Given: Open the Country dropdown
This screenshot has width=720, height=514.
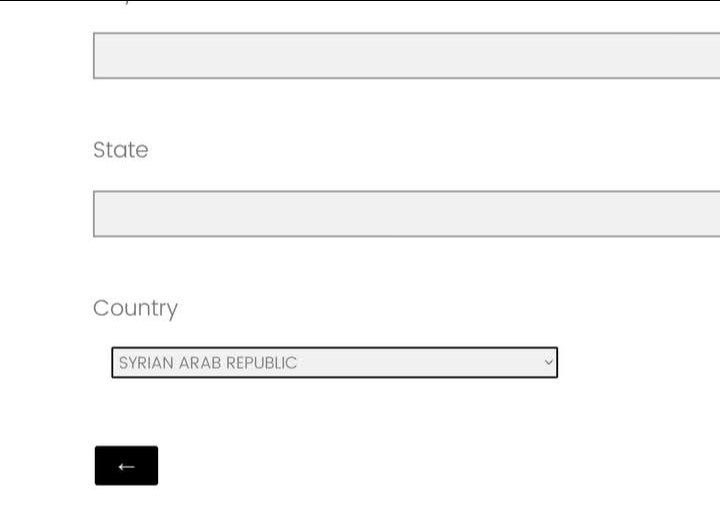Looking at the screenshot, I should tap(334, 362).
